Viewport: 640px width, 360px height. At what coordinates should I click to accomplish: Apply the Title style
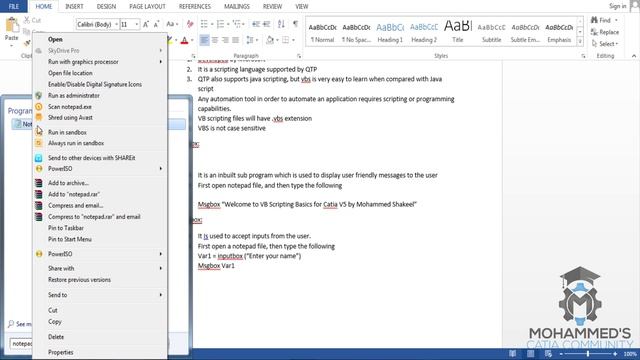(458, 32)
